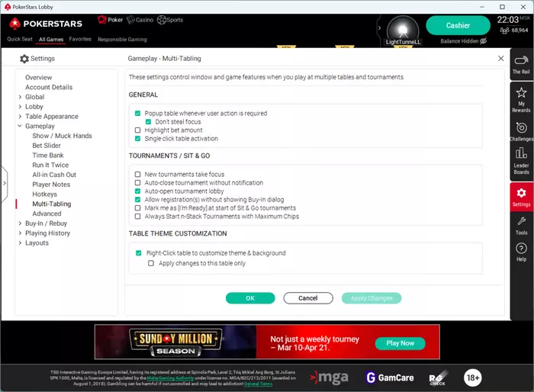The image size is (534, 392).
Task: Enable Auto-close tournament without notification
Action: (137, 182)
